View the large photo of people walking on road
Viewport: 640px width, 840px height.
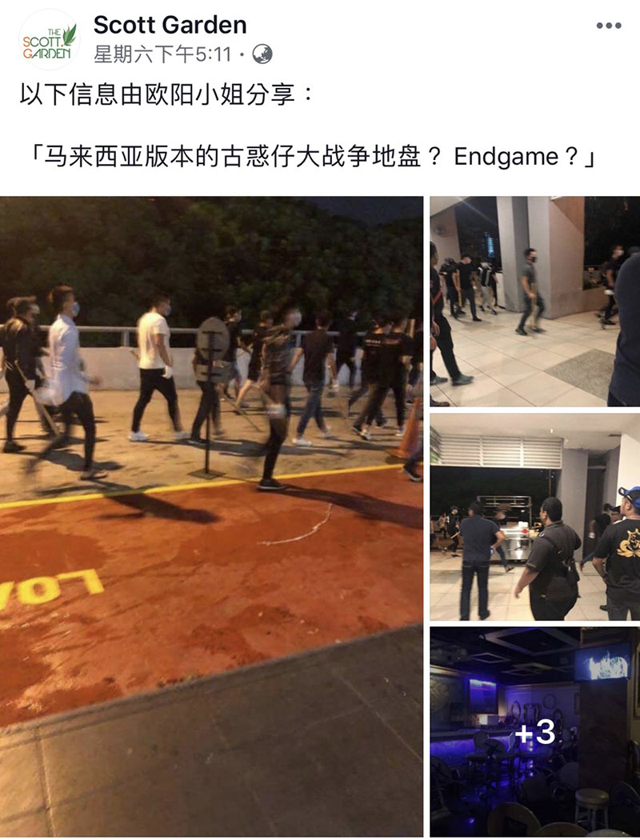(211, 517)
